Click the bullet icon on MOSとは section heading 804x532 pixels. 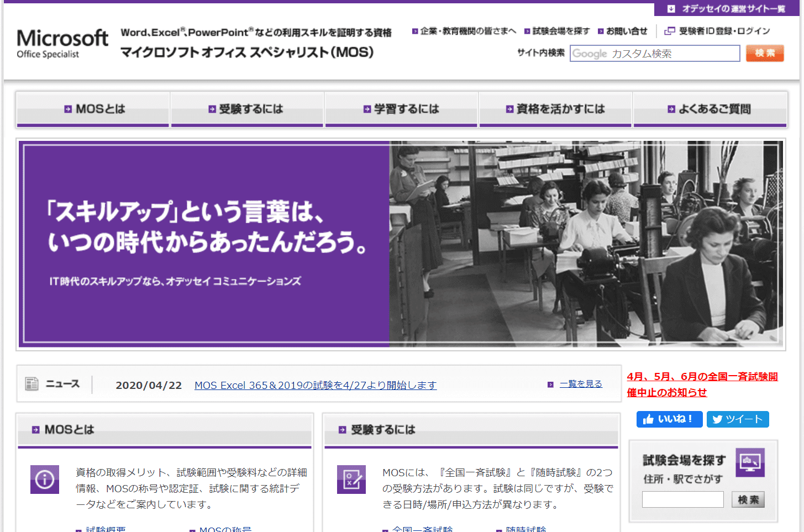click(36, 430)
